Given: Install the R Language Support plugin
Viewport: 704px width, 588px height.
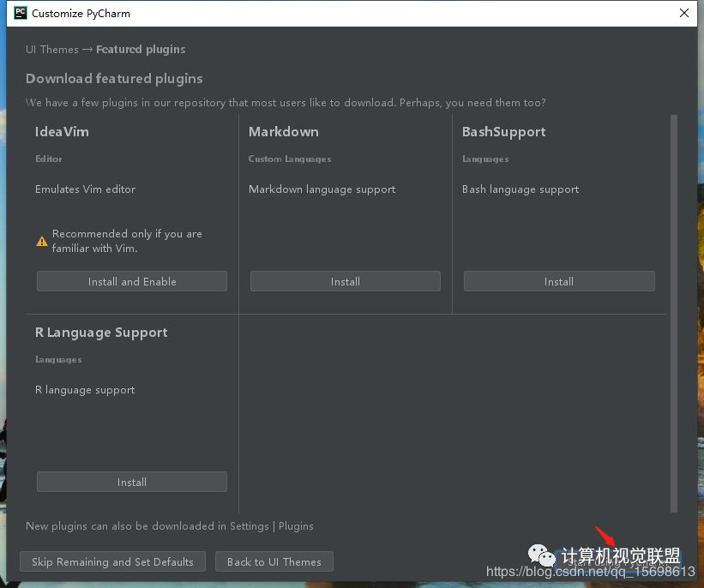Looking at the screenshot, I should pos(132,482).
